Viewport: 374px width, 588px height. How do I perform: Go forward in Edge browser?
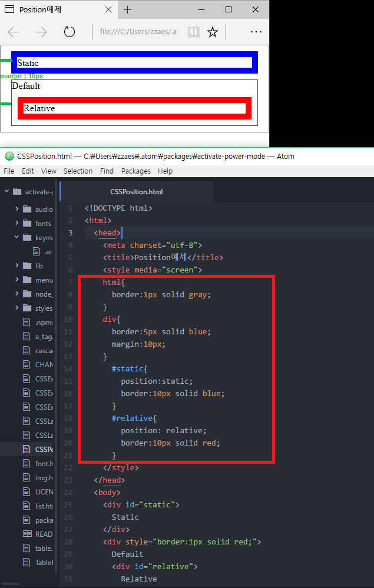tap(41, 32)
